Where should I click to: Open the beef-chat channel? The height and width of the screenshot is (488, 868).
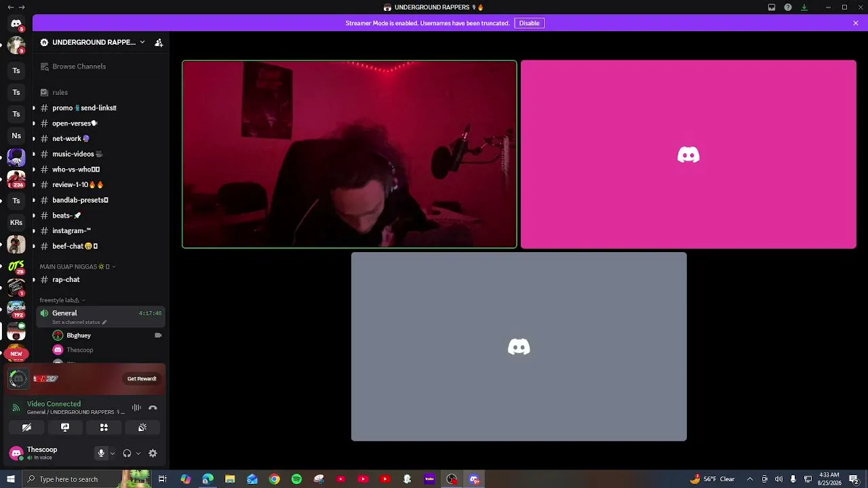100,246
